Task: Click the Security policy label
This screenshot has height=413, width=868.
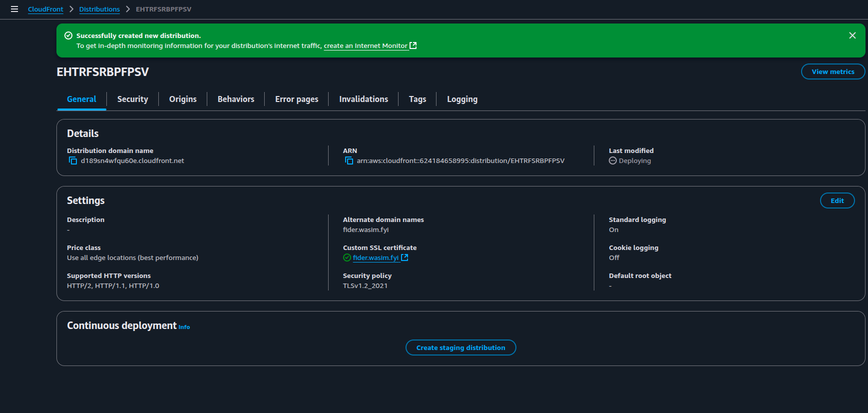Action: tap(367, 275)
